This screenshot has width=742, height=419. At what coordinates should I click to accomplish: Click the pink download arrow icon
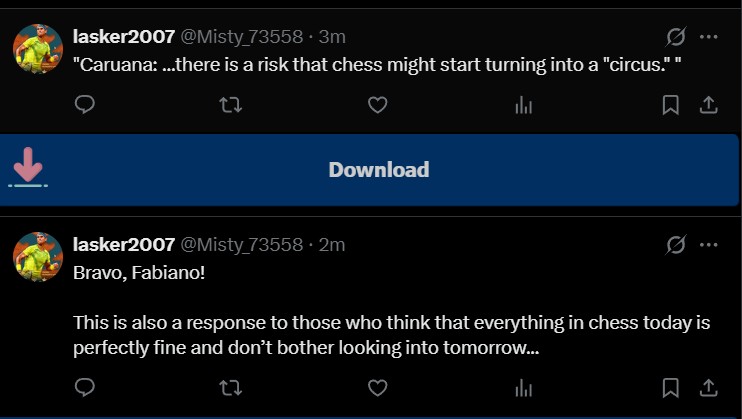click(28, 167)
